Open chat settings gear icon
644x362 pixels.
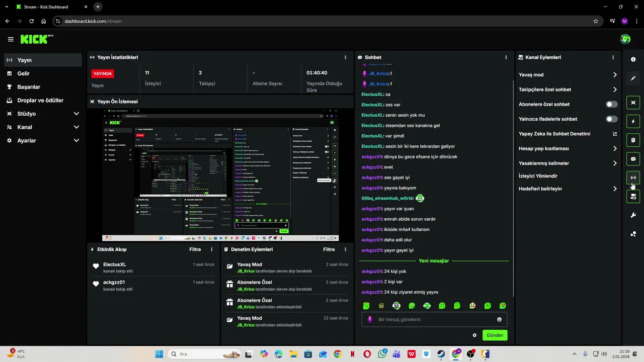474,335
